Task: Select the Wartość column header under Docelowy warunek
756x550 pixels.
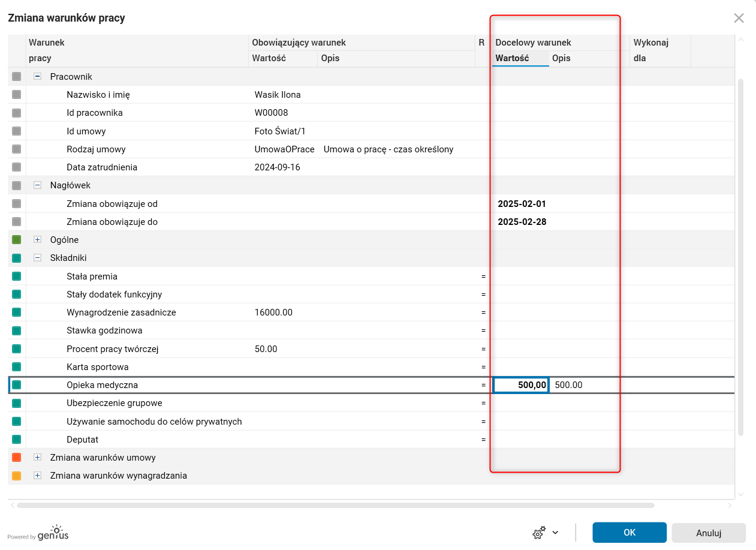Action: point(512,58)
